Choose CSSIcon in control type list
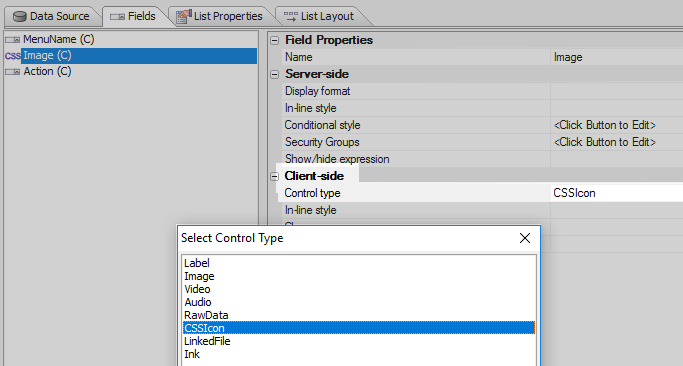The image size is (683, 366). click(359, 328)
